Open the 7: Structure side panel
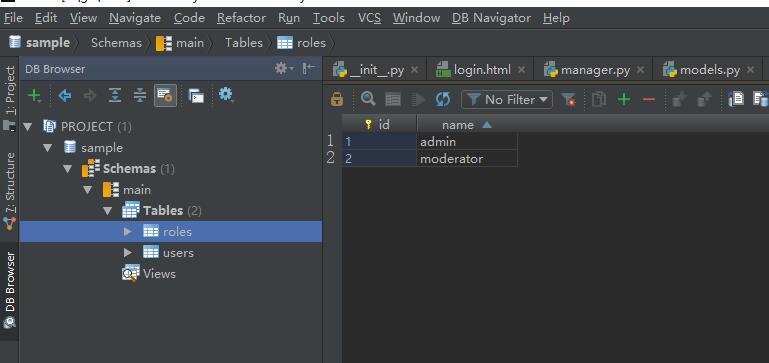 coord(9,191)
